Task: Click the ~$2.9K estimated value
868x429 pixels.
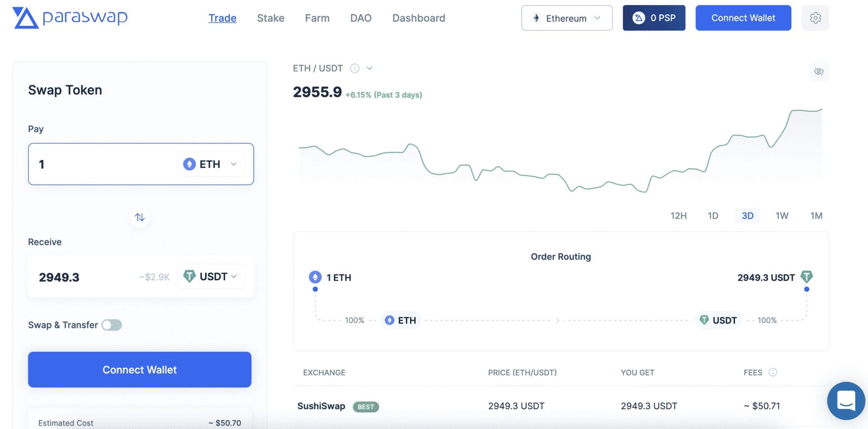Action: tap(155, 277)
